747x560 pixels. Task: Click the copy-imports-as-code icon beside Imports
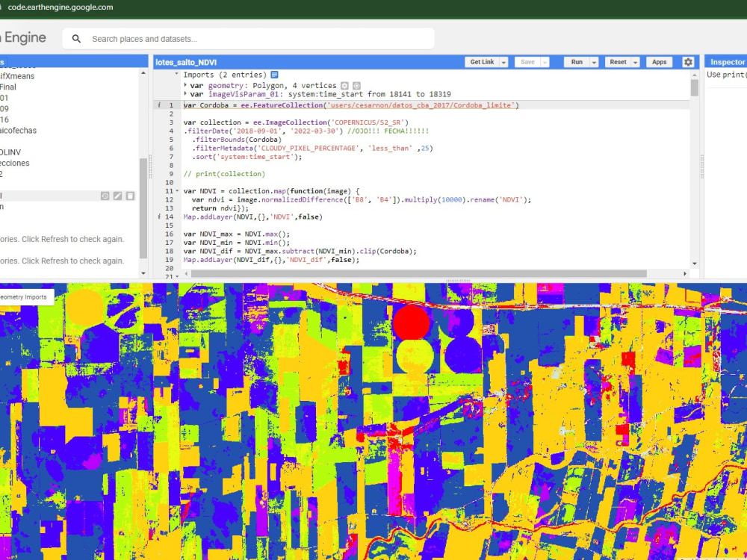[274, 75]
